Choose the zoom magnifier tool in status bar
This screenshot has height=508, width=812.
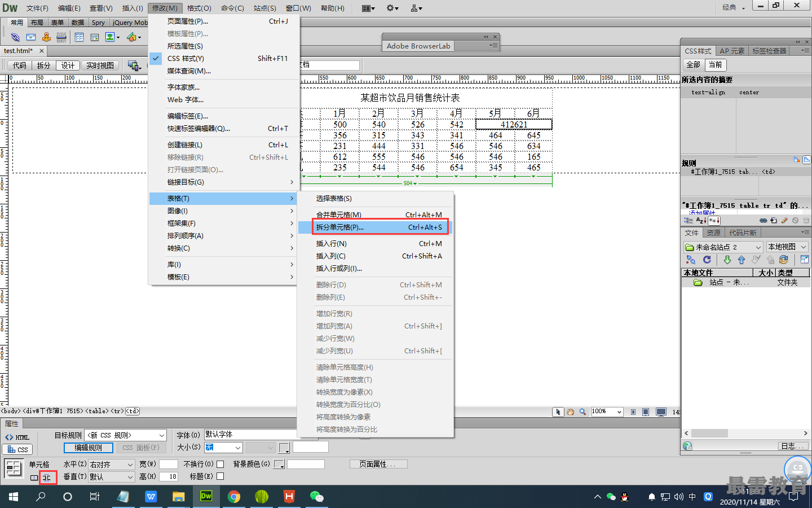pyautogui.click(x=582, y=412)
